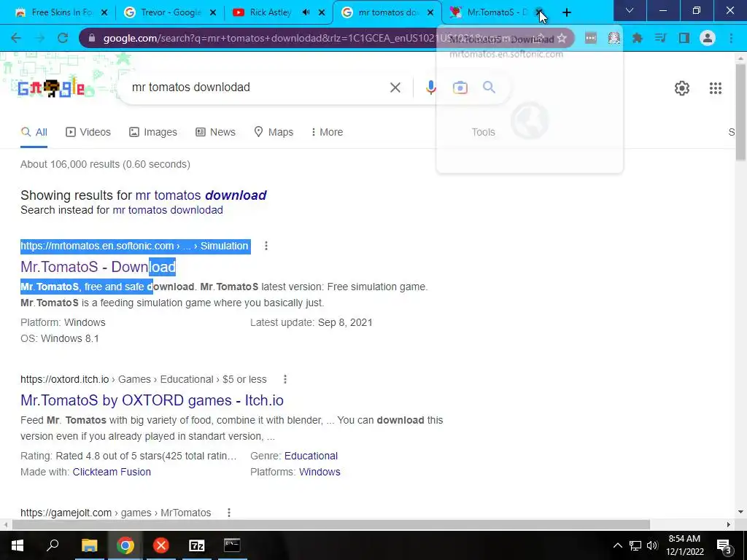Open the clock showing 8:54 AM
747x560 pixels.
[x=684, y=545]
